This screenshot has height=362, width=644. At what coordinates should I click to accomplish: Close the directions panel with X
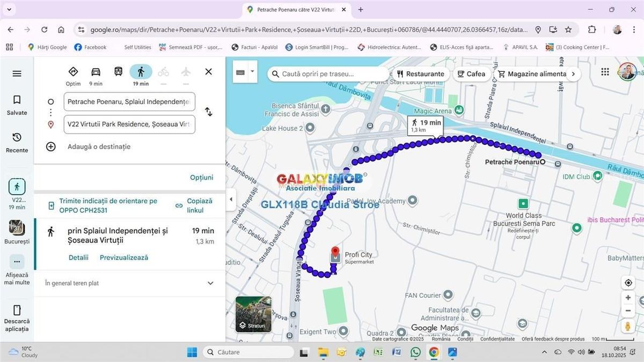tap(208, 72)
